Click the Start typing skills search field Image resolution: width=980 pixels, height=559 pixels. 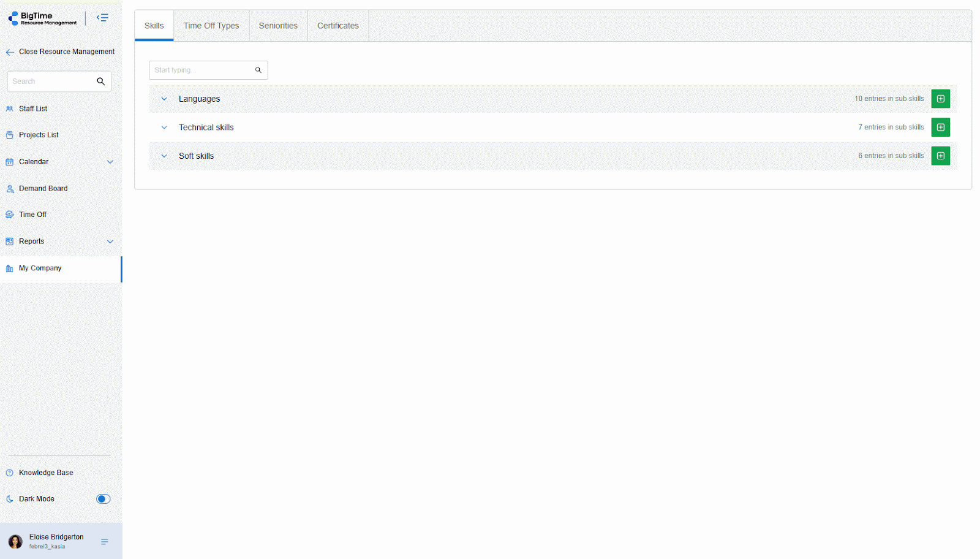coord(201,70)
